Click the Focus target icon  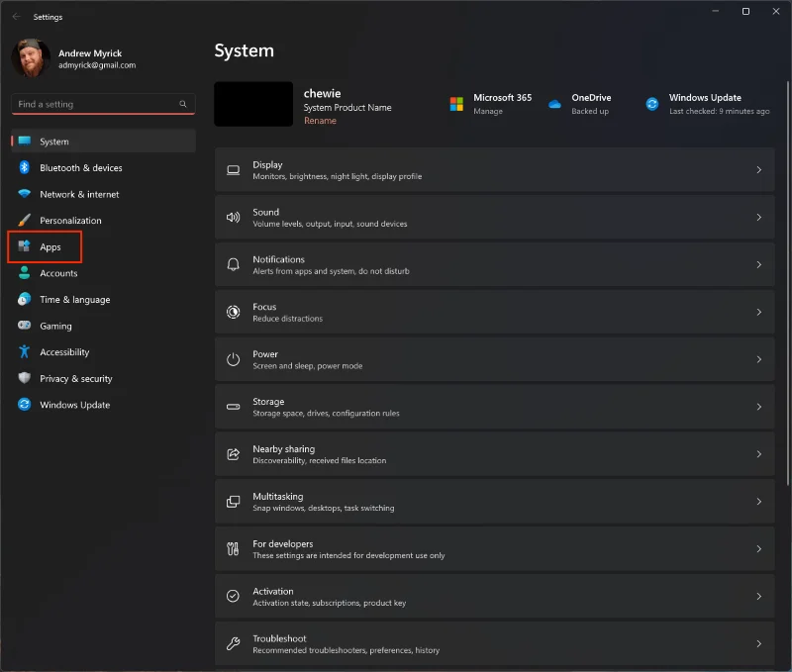(233, 312)
